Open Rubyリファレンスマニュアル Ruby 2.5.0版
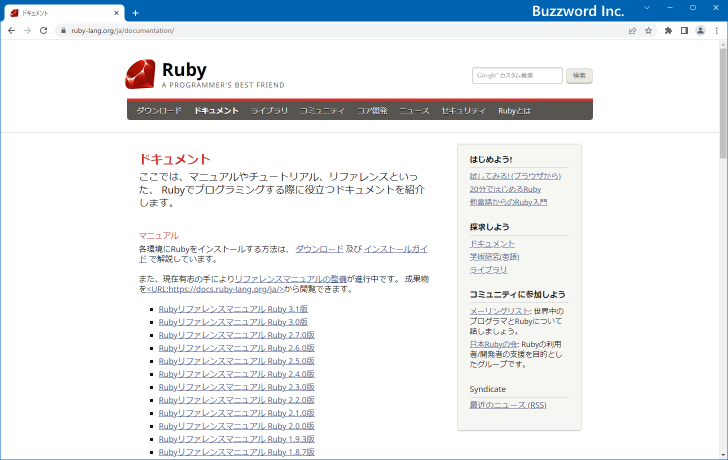 click(236, 361)
